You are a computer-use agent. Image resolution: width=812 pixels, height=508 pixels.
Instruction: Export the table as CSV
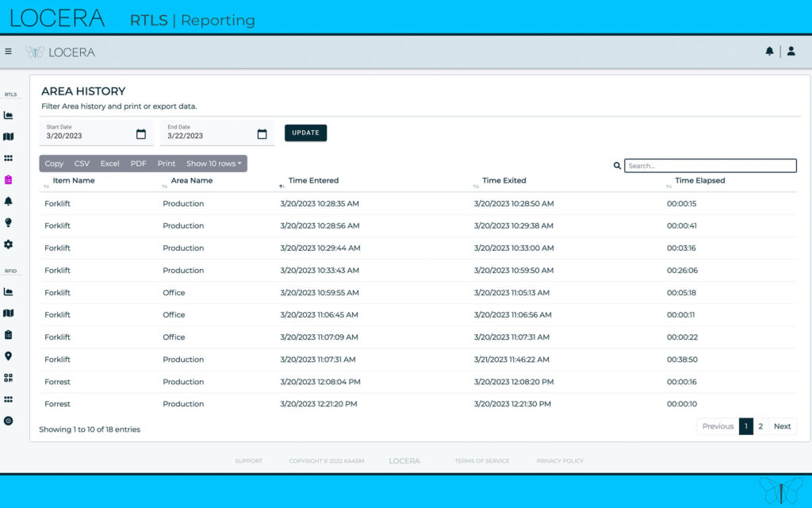[x=82, y=164]
